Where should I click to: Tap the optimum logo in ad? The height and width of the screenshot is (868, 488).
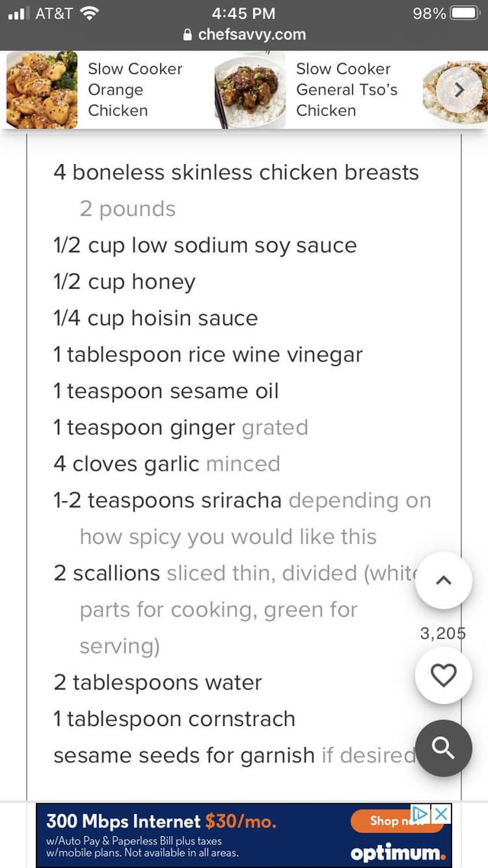tap(397, 850)
